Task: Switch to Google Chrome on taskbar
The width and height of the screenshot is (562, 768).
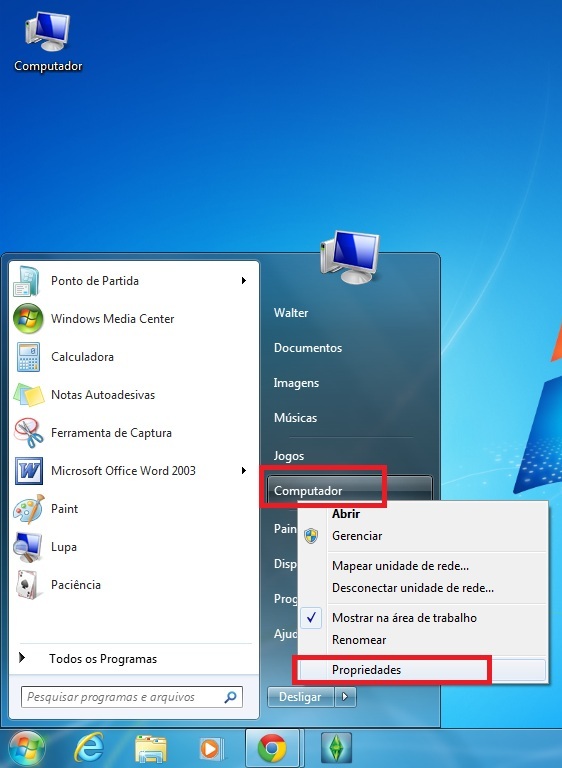Action: pyautogui.click(x=272, y=749)
